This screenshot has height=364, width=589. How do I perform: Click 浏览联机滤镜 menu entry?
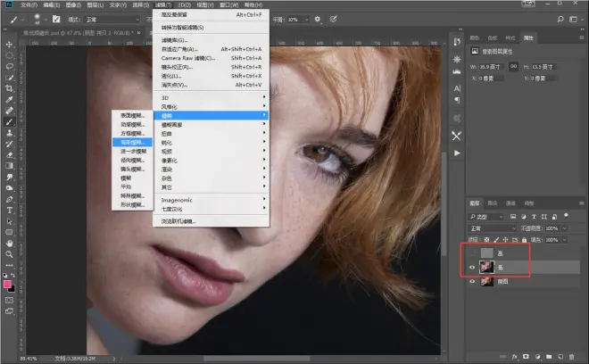pyautogui.click(x=212, y=221)
